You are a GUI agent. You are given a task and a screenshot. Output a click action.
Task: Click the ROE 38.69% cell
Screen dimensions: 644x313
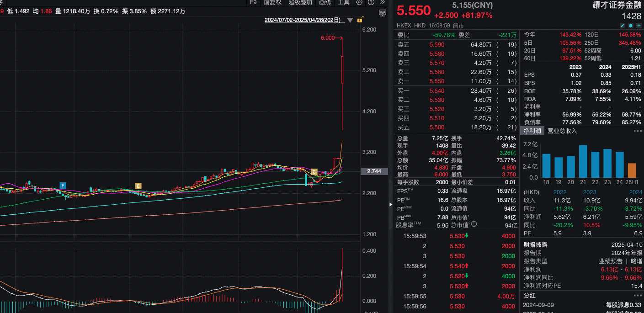(x=601, y=91)
